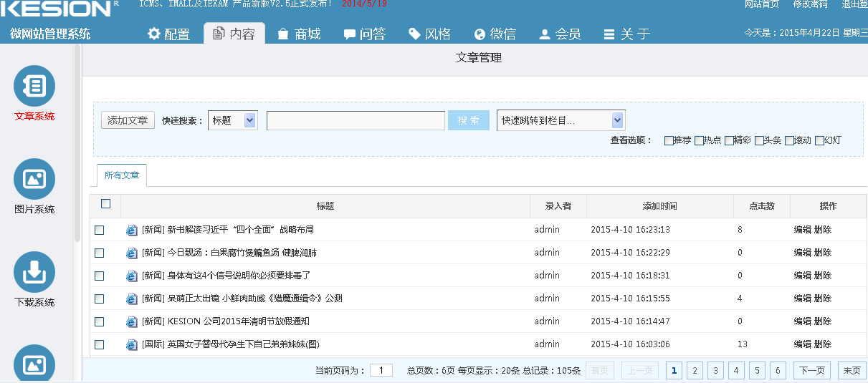Open the 图片系统 picture system icon
Viewport: 868px width, 383px height.
pyautogui.click(x=34, y=179)
